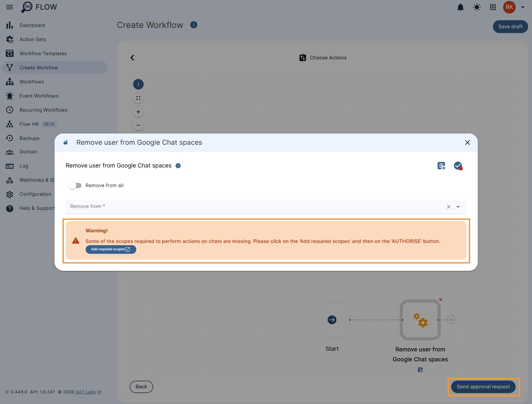Click info icon beside action name
Viewport: 532px width, 404px height.
tap(178, 166)
